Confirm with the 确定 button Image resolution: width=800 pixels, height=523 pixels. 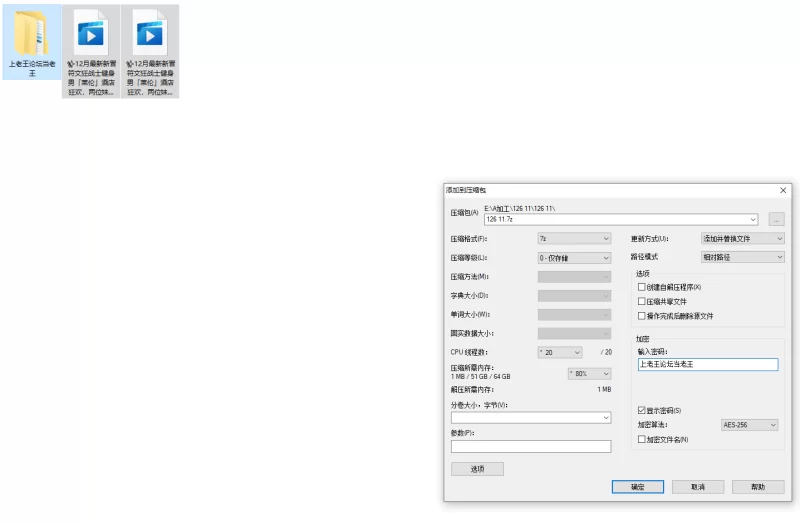[638, 487]
